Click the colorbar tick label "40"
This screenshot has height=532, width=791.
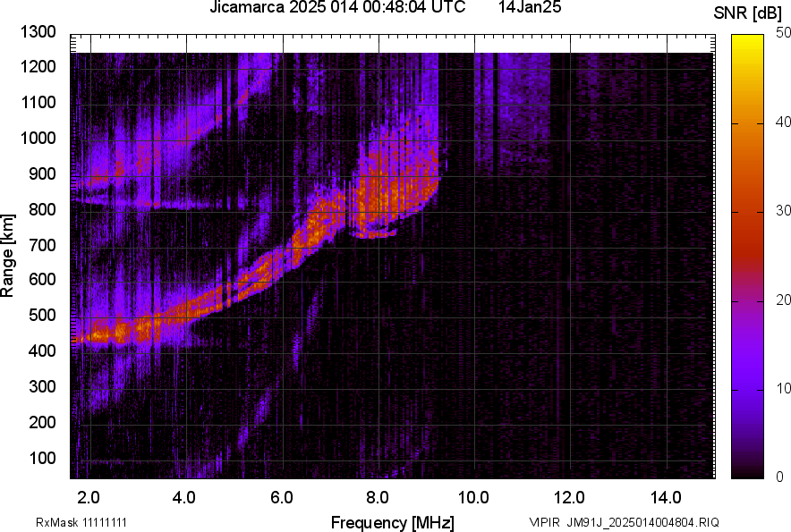784,122
